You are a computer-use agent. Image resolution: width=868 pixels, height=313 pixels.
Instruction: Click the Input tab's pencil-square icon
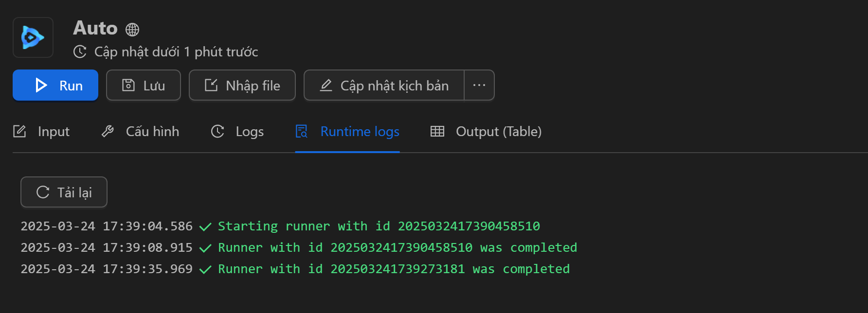click(x=19, y=131)
